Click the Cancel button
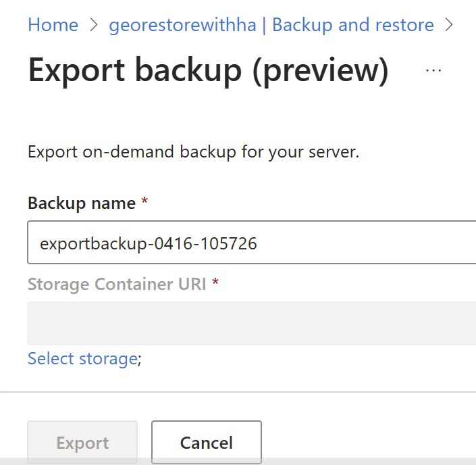Image resolution: width=476 pixels, height=465 pixels. coord(207,442)
